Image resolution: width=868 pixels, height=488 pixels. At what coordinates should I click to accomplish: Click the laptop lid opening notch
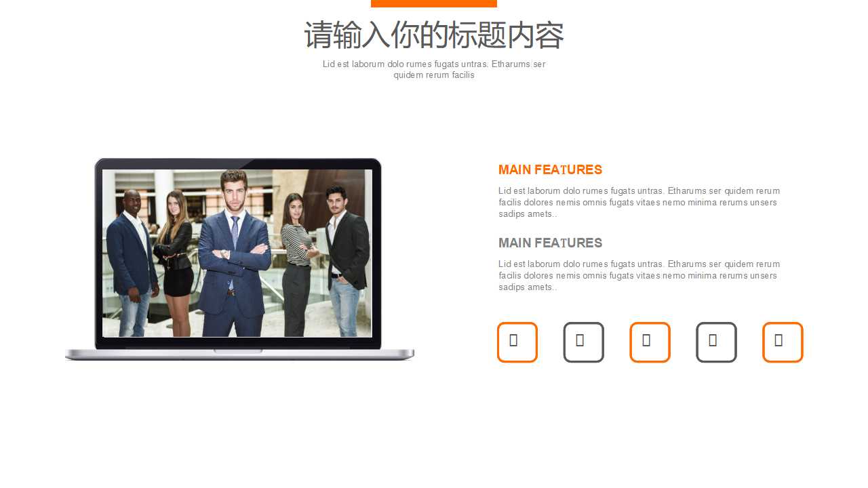[238, 351]
